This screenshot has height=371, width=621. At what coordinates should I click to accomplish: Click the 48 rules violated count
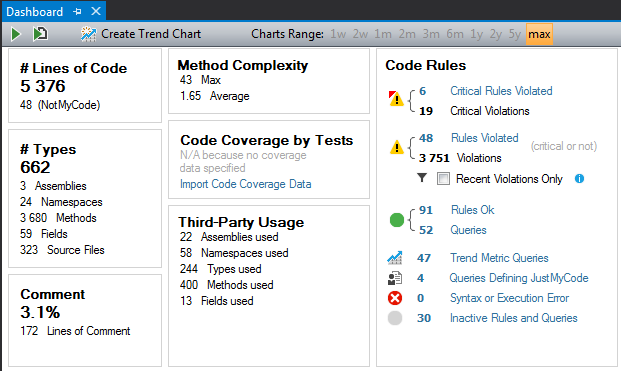click(426, 138)
